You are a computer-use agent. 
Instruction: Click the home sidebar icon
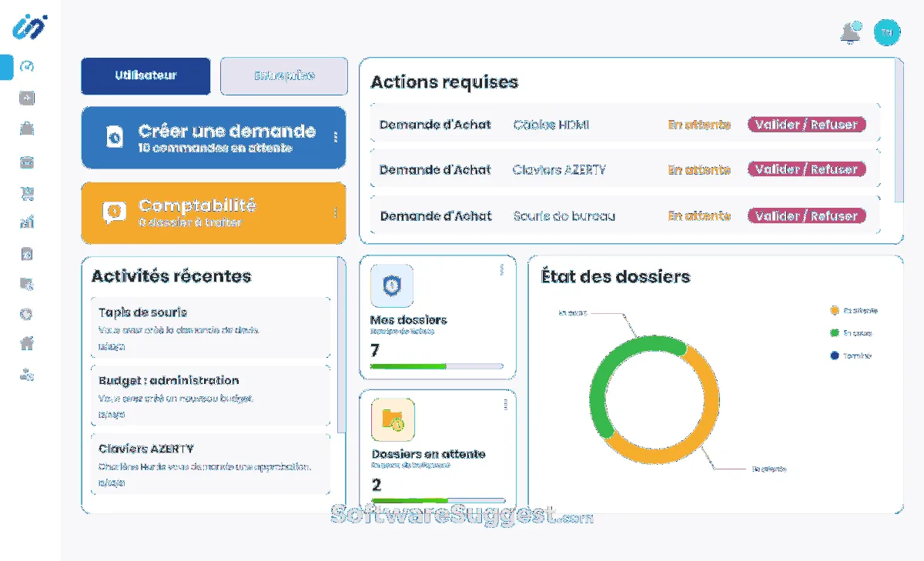(28, 344)
